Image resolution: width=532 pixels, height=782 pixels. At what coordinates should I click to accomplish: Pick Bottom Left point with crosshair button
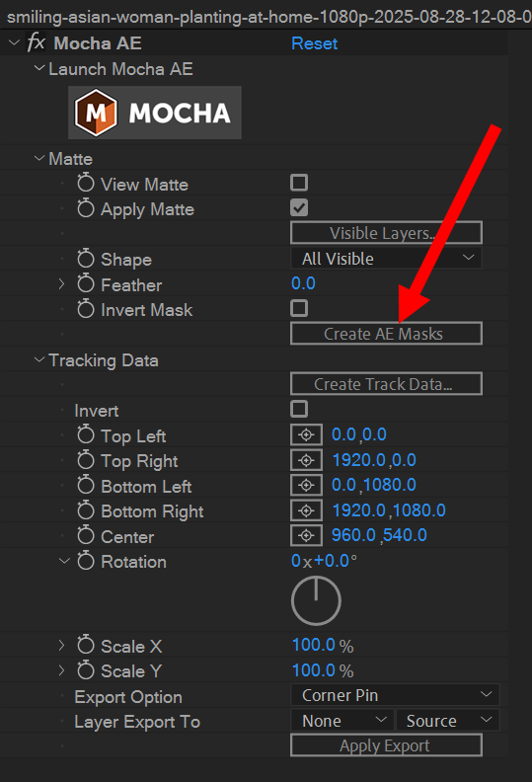pos(306,485)
